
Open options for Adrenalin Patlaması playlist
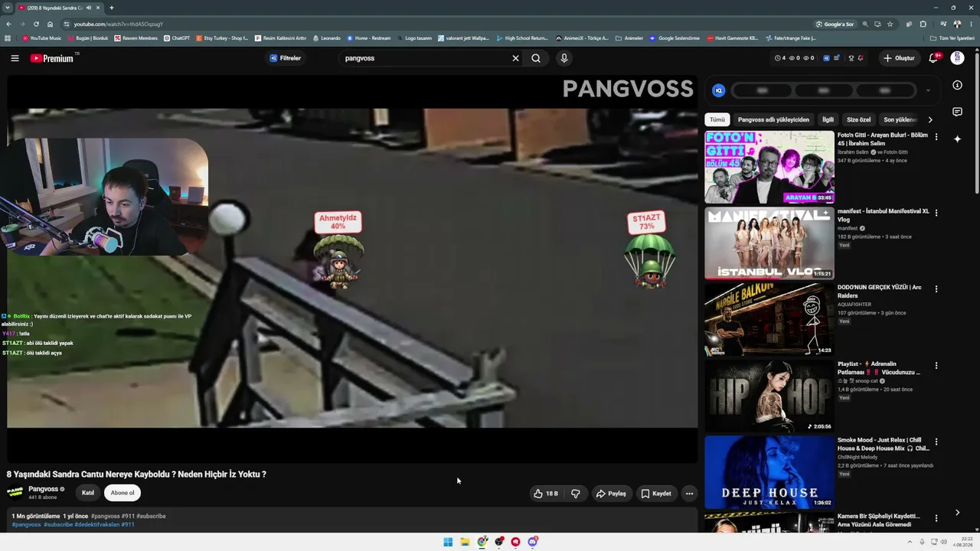pyautogui.click(x=936, y=366)
